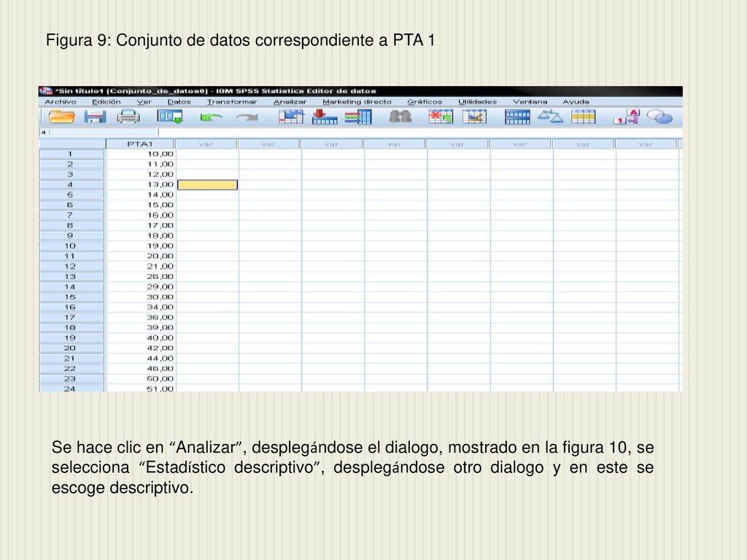The image size is (747, 560).
Task: Use variable sets overlapping circles icon
Action: pos(659,117)
